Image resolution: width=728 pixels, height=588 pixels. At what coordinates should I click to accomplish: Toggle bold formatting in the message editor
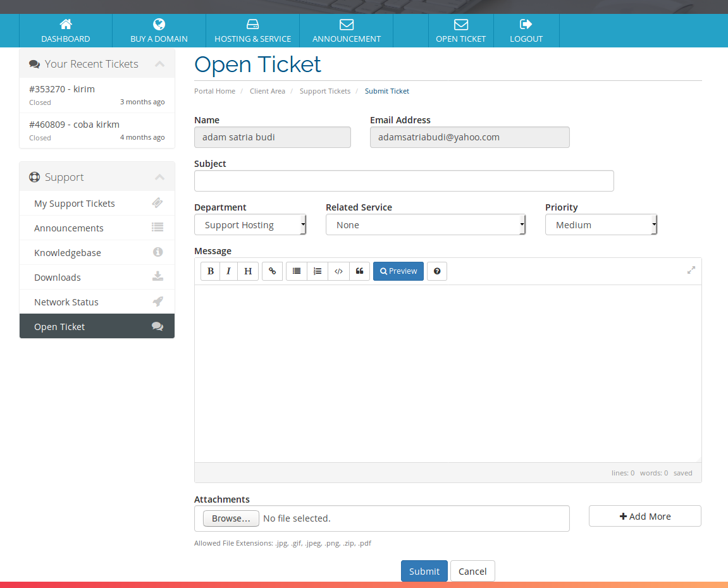(210, 271)
